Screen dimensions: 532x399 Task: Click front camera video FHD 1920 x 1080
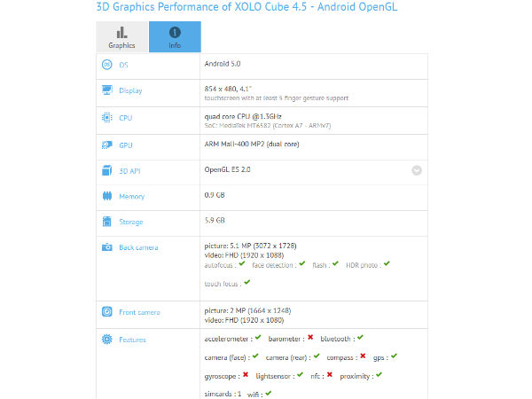[x=244, y=320]
